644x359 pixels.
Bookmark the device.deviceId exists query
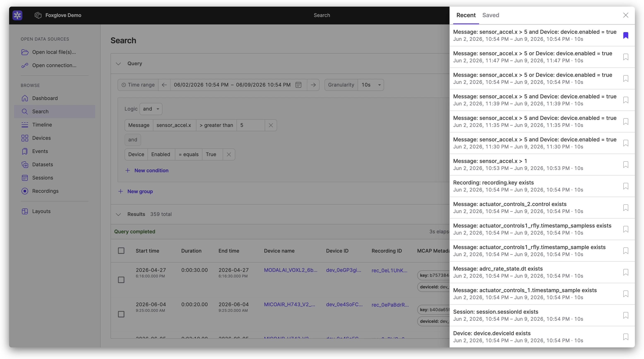pos(626,336)
